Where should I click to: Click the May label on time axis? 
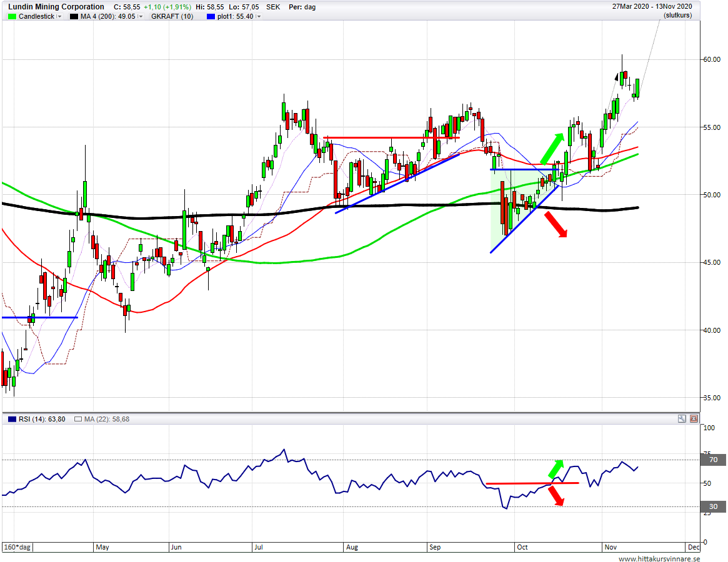click(102, 547)
